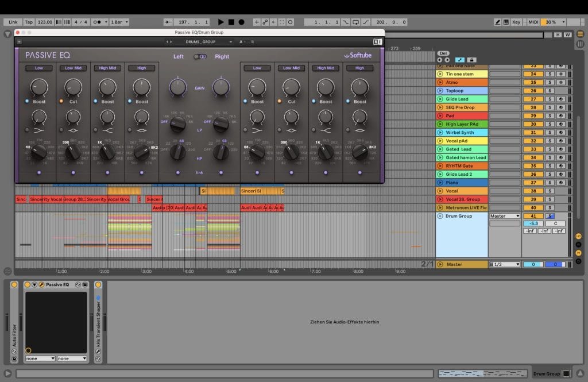The width and height of the screenshot is (588, 382).
Task: Open Passive EQ plug-in window wrench icon
Action: [41, 285]
